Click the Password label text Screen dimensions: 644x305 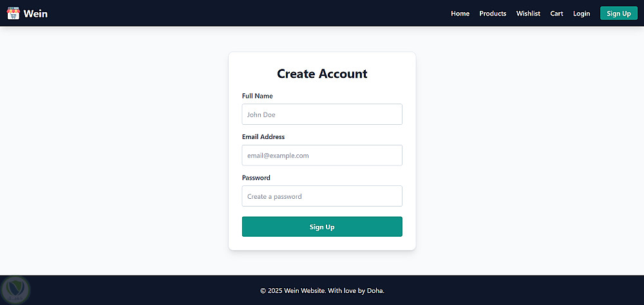[x=256, y=178]
